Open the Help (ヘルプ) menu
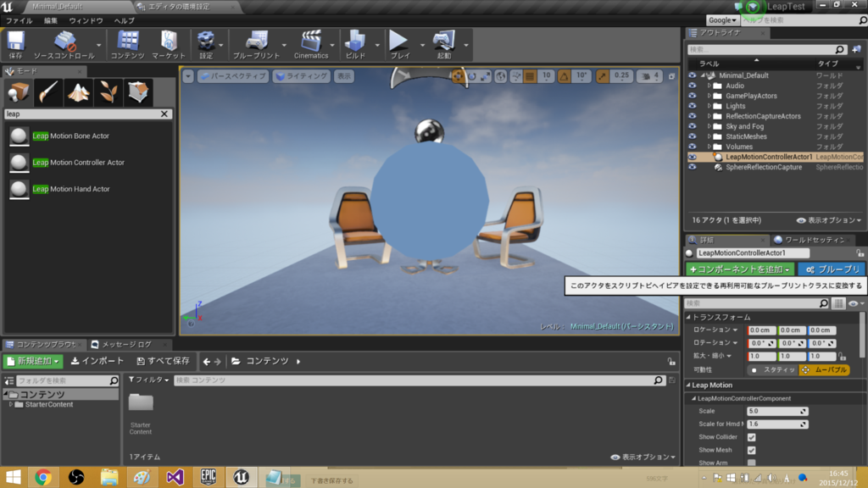The width and height of the screenshot is (868, 488). point(124,20)
